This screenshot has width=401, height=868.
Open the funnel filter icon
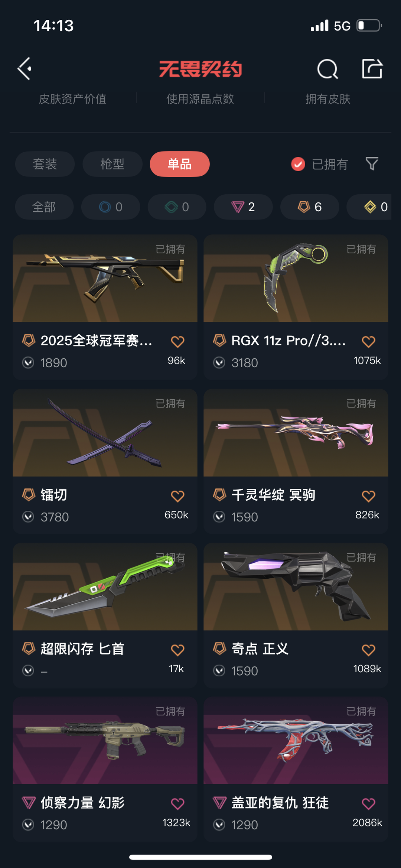pyautogui.click(x=372, y=164)
